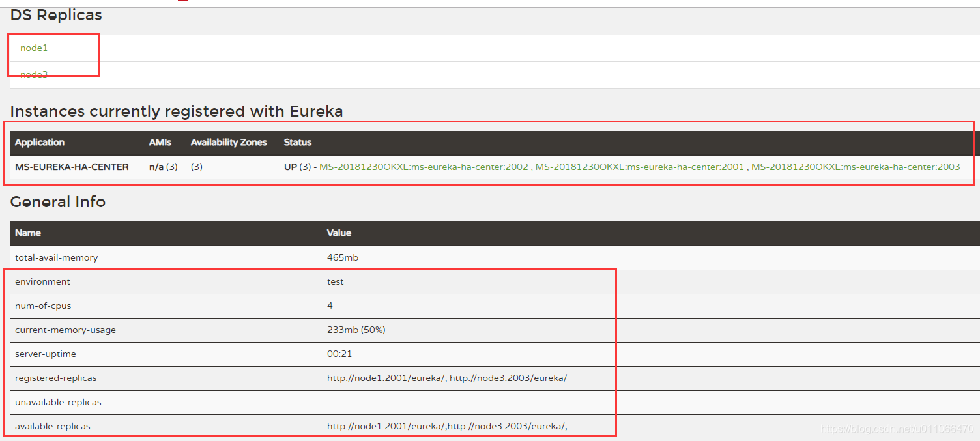Select the total-avail-memory row name
Image resolution: width=980 pixels, height=441 pixels.
(57, 257)
